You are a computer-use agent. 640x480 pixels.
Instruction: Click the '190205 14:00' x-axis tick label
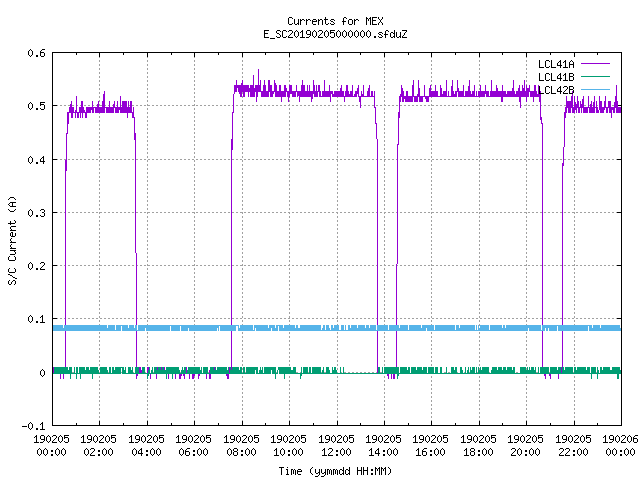tap(383, 446)
